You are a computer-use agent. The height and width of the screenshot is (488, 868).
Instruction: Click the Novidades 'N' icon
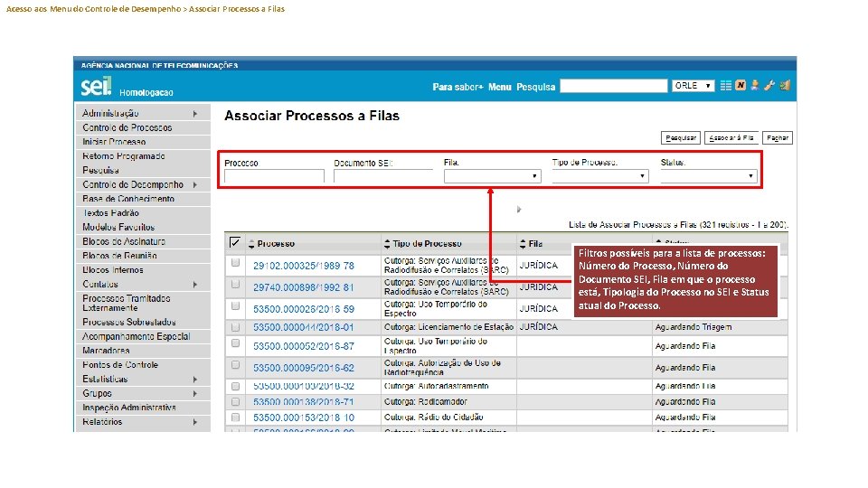[x=741, y=85]
